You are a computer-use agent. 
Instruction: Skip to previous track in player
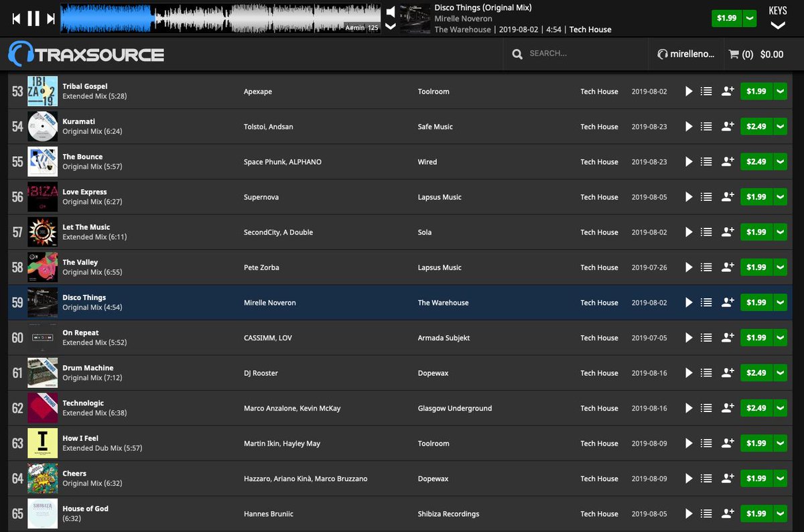pyautogui.click(x=16, y=19)
